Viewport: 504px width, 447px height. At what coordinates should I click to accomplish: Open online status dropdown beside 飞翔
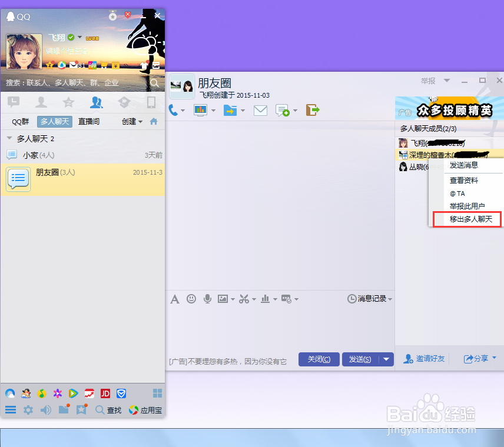coord(79,37)
